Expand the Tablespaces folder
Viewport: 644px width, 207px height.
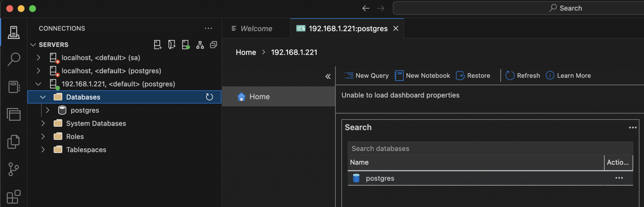43,150
